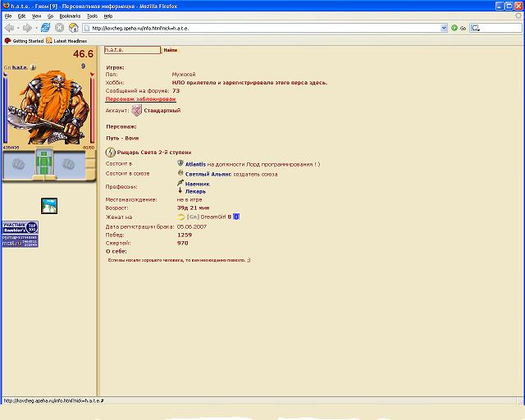This screenshot has height=420, width=525.
Task: Open the Наемник profession link
Action: (198, 184)
